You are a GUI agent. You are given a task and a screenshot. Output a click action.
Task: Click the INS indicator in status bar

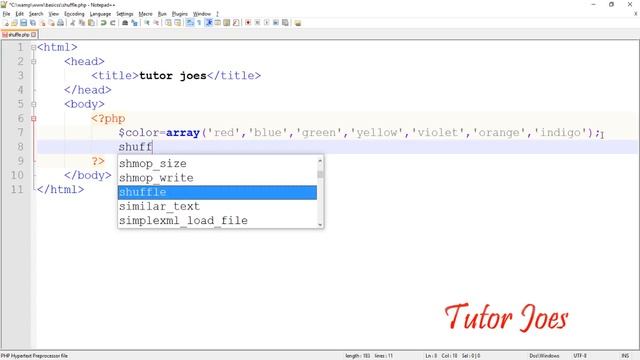625,356
